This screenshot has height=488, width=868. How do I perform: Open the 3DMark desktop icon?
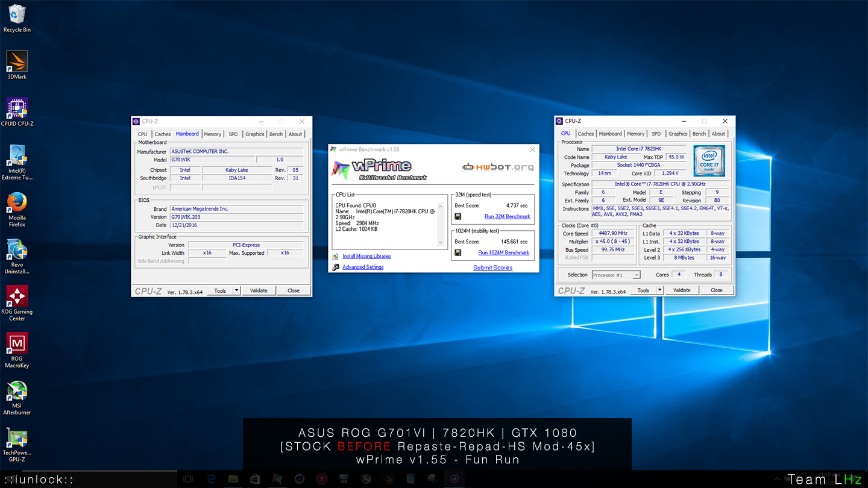pyautogui.click(x=17, y=65)
